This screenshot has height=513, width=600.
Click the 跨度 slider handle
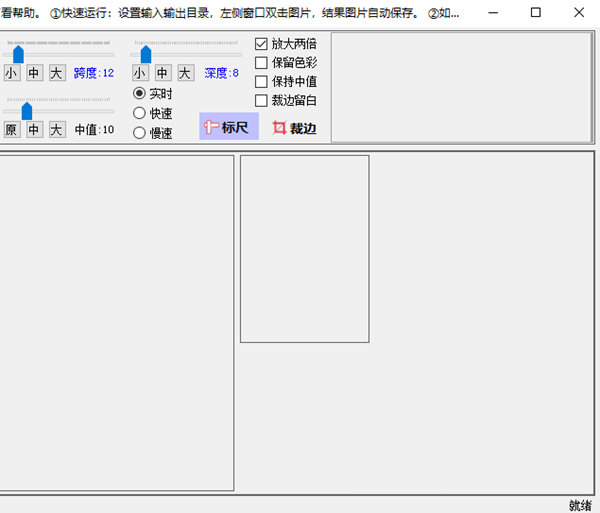[x=18, y=53]
